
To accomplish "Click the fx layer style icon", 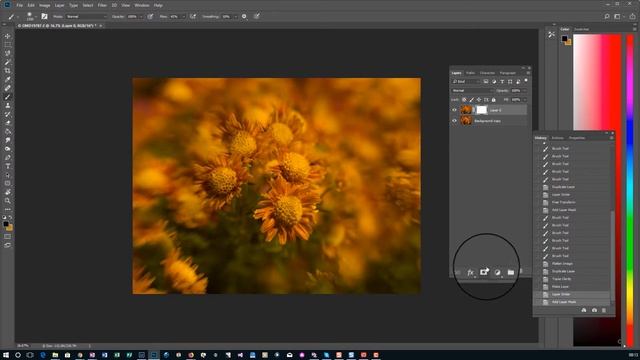I will [x=470, y=272].
